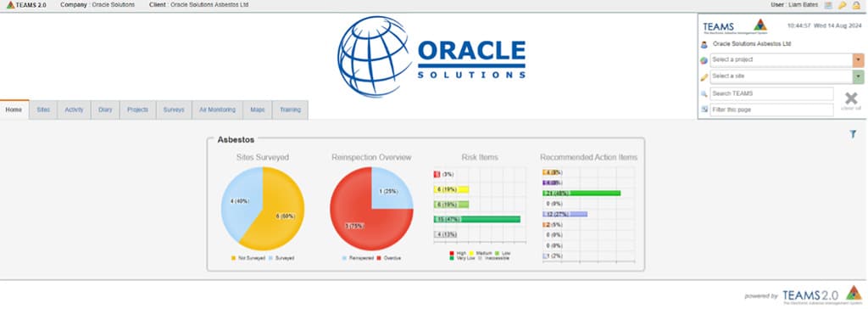Viewport: 868px width, 309px height.
Task: Toggle the High legend swatch in Risk Items
Action: pyautogui.click(x=453, y=253)
